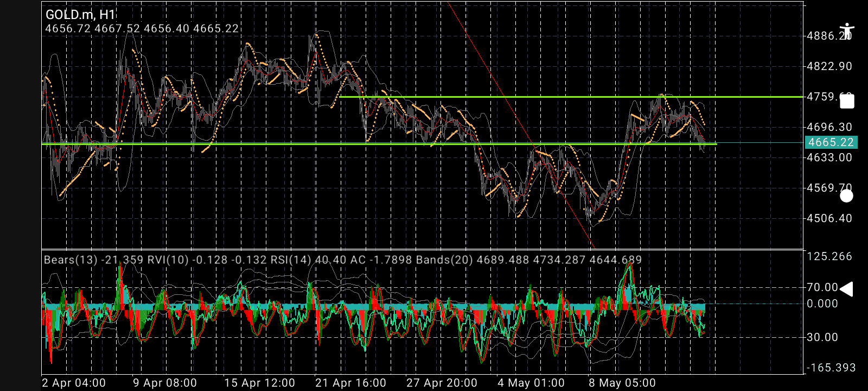Tap the 125.266 indicator scale value
This screenshot has width=868, height=391.
(829, 256)
